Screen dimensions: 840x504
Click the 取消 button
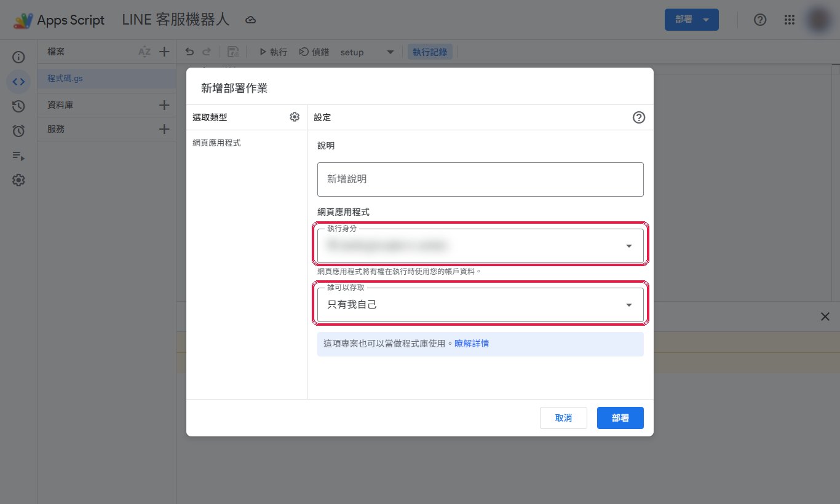[x=563, y=418]
